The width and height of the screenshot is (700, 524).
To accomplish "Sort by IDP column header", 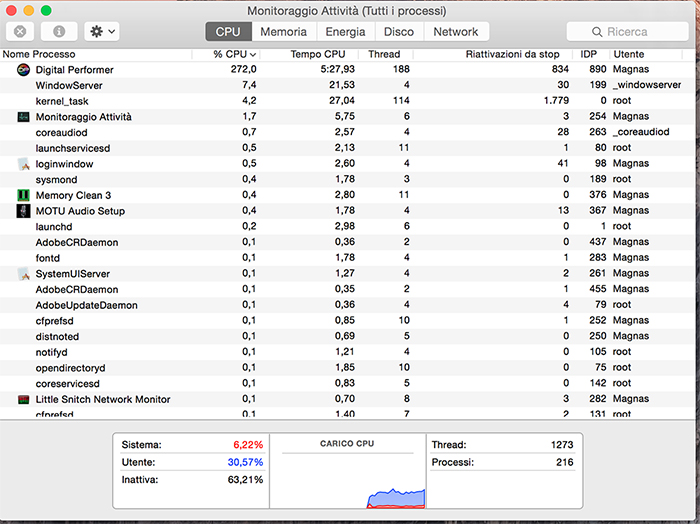I will click(x=591, y=54).
